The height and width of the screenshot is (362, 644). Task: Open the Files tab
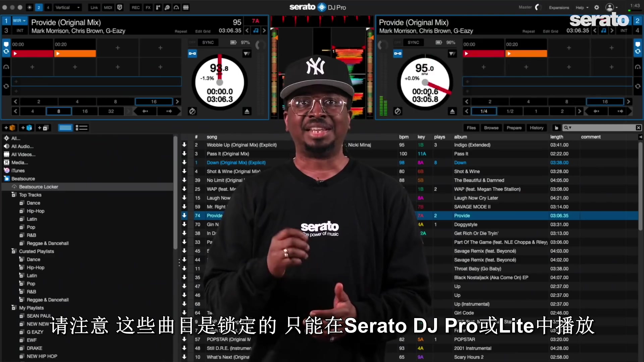[471, 128]
